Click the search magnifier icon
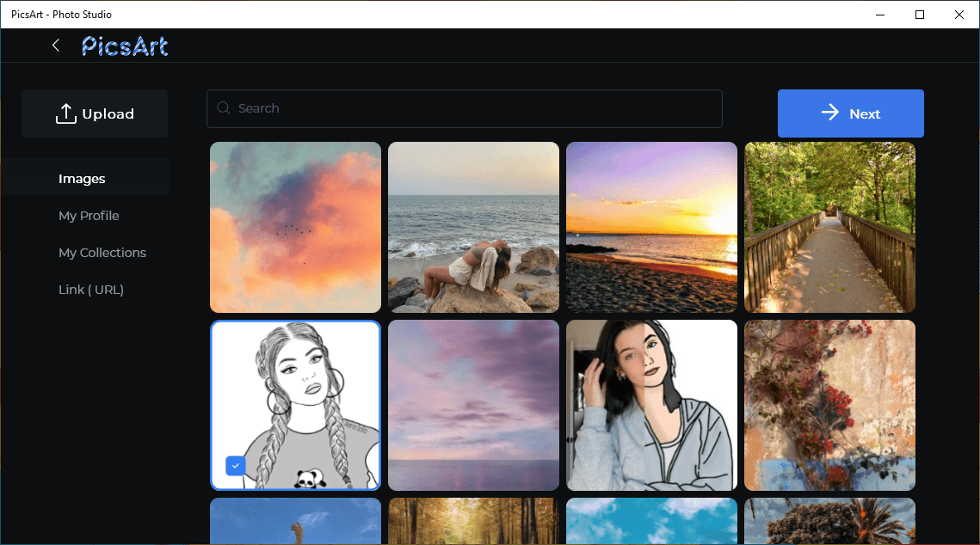980x545 pixels. click(224, 107)
